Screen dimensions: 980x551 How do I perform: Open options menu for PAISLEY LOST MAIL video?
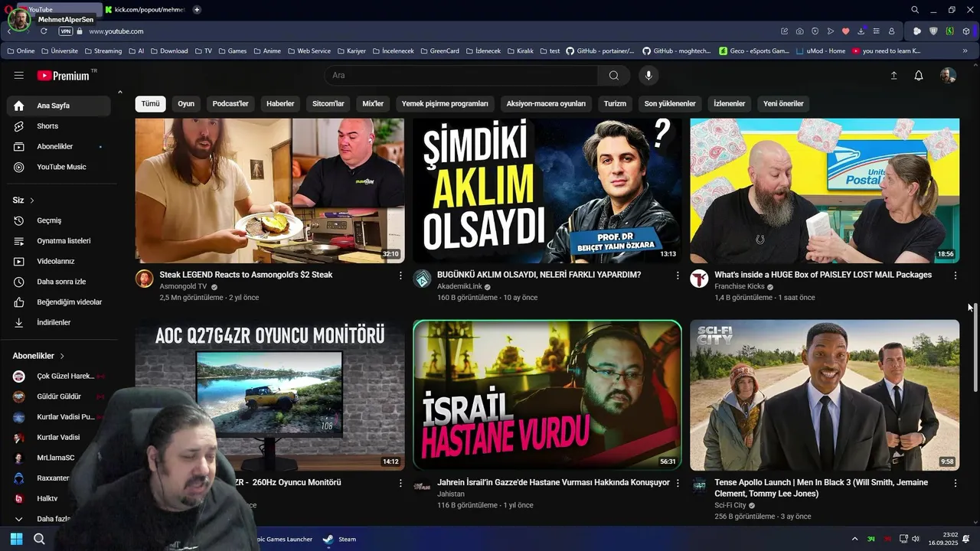click(955, 275)
